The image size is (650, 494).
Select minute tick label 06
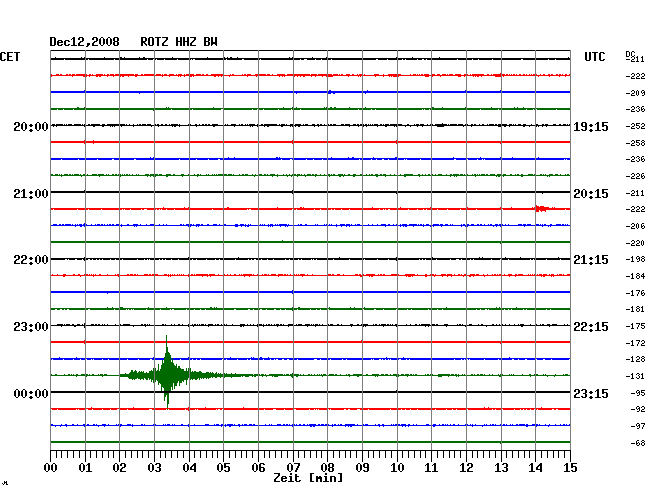coord(258,467)
